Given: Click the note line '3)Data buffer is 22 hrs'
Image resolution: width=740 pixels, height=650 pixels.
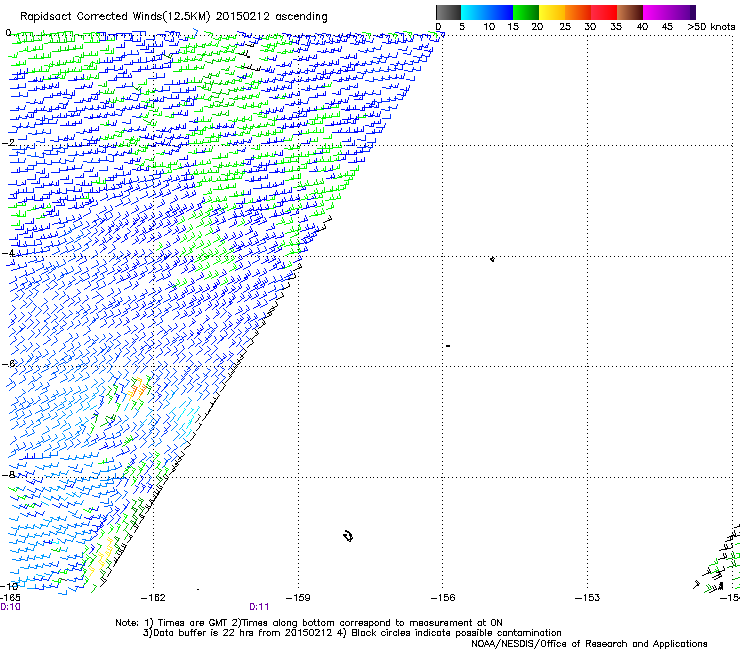Looking at the screenshot, I should click(x=352, y=633).
